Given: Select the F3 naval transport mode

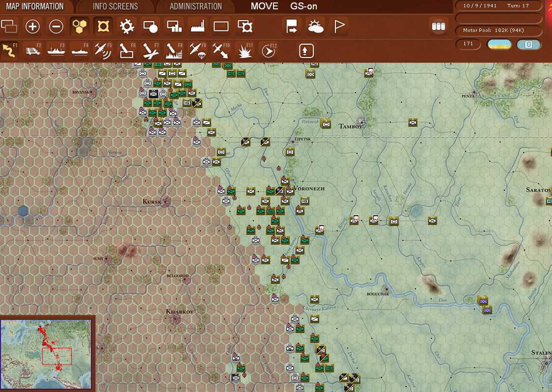Looking at the screenshot, I should (56, 51).
